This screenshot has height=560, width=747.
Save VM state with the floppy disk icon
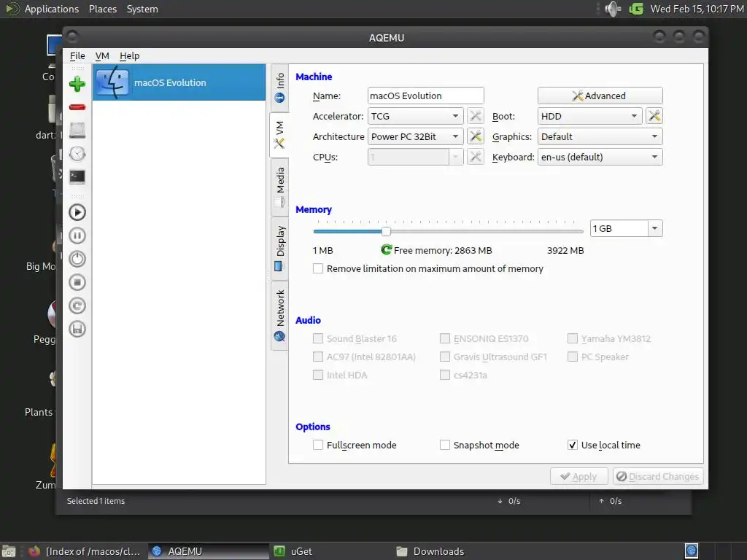tap(77, 329)
